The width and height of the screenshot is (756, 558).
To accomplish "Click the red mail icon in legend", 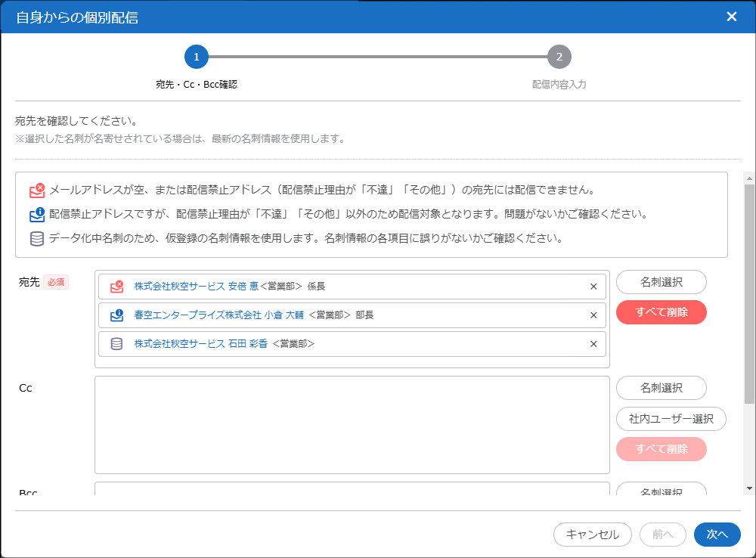I will [37, 191].
